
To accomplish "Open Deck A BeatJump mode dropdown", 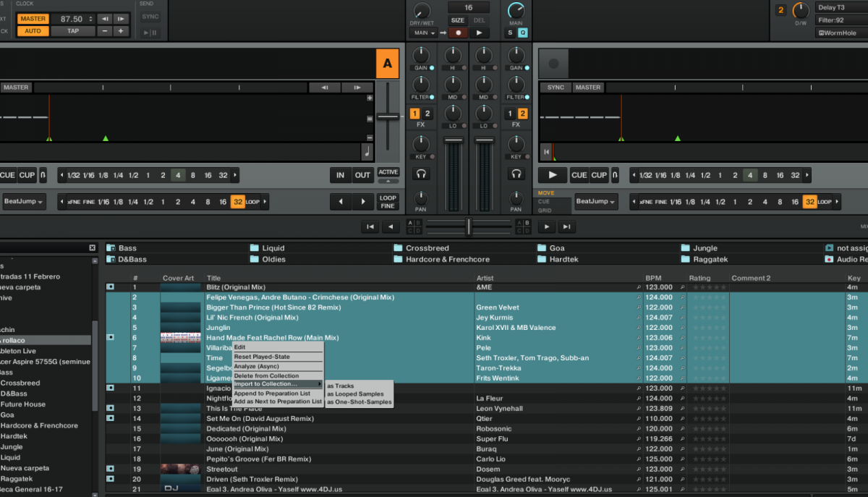I will coord(24,201).
